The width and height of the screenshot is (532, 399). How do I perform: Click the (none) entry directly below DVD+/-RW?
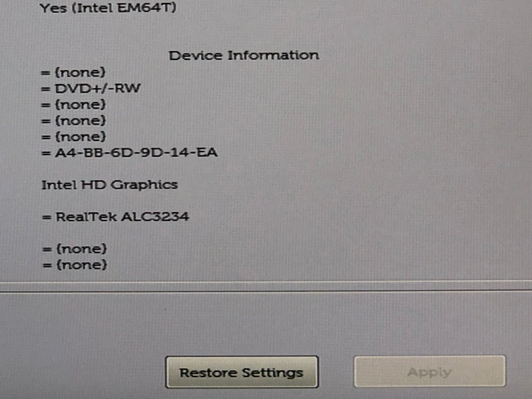click(80, 105)
